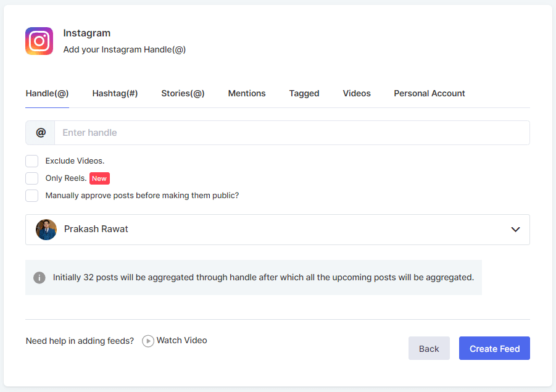The width and height of the screenshot is (556, 392).
Task: Open the Prakash Rawat account selector
Action: pyautogui.click(x=278, y=230)
